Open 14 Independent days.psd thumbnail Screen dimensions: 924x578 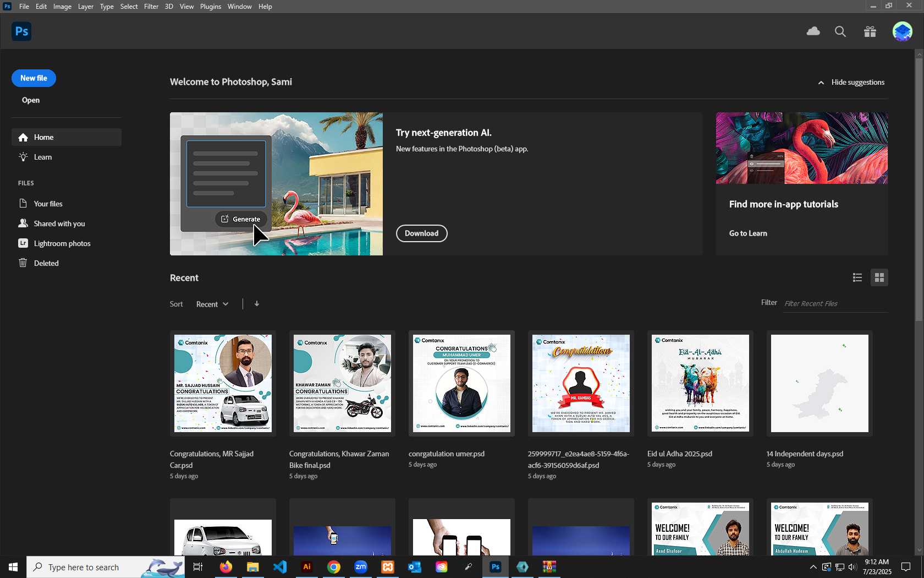click(x=820, y=383)
